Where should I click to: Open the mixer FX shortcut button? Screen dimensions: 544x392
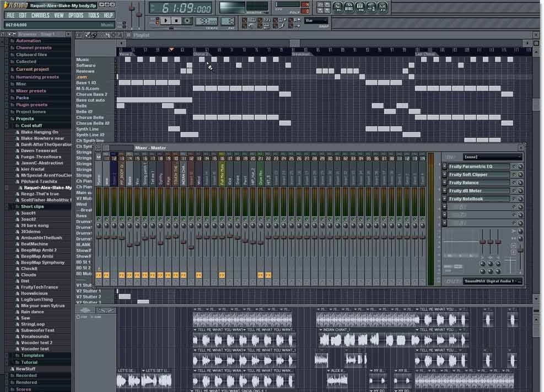pyautogui.click(x=382, y=7)
